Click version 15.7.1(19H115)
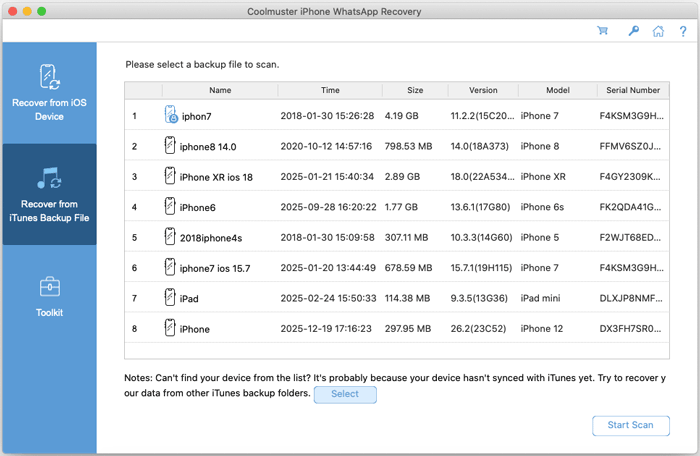 tap(481, 268)
